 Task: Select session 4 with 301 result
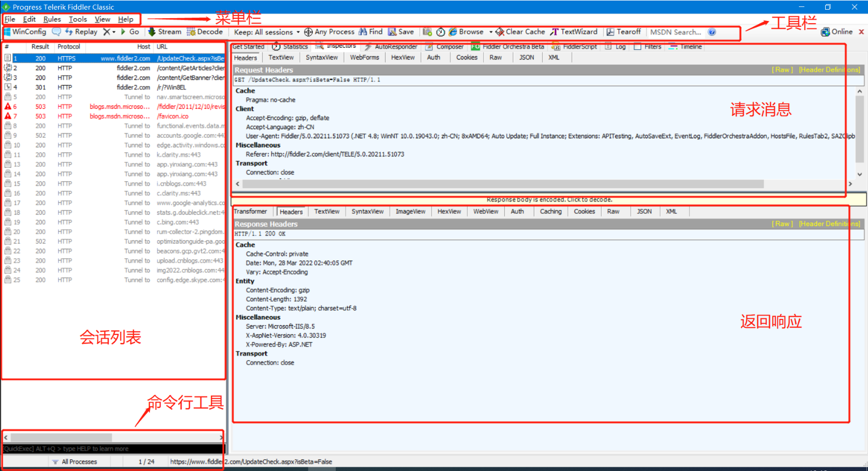point(114,88)
